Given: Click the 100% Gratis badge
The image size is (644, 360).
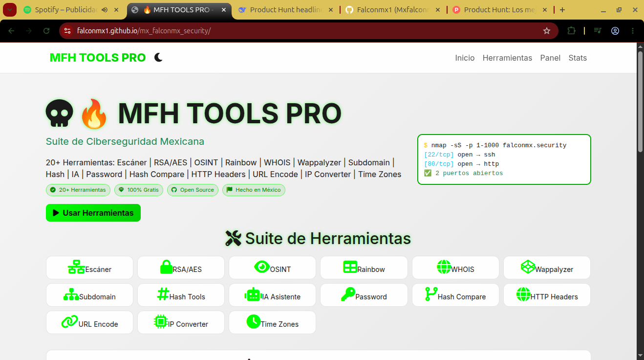Looking at the screenshot, I should tap(140, 190).
